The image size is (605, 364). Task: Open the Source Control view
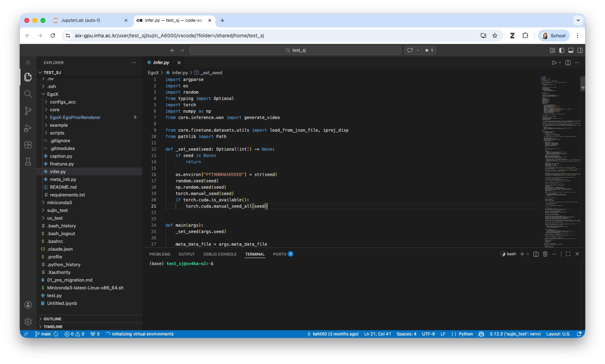pos(28,111)
